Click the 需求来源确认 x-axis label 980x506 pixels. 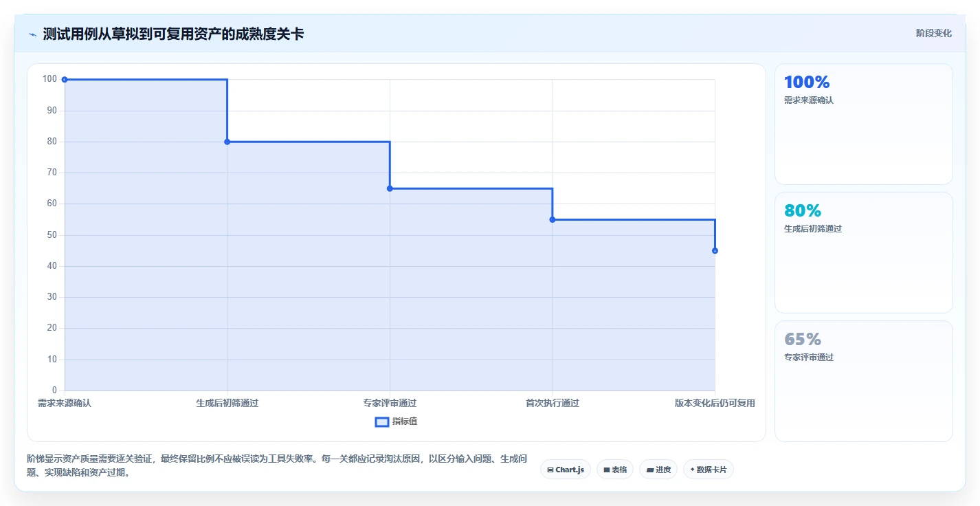click(x=65, y=403)
